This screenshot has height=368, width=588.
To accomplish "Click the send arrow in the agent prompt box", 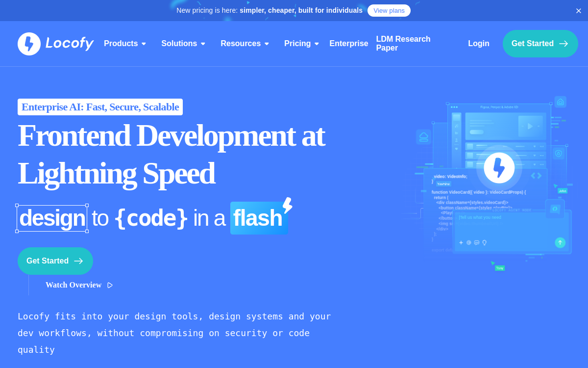I will tap(560, 242).
